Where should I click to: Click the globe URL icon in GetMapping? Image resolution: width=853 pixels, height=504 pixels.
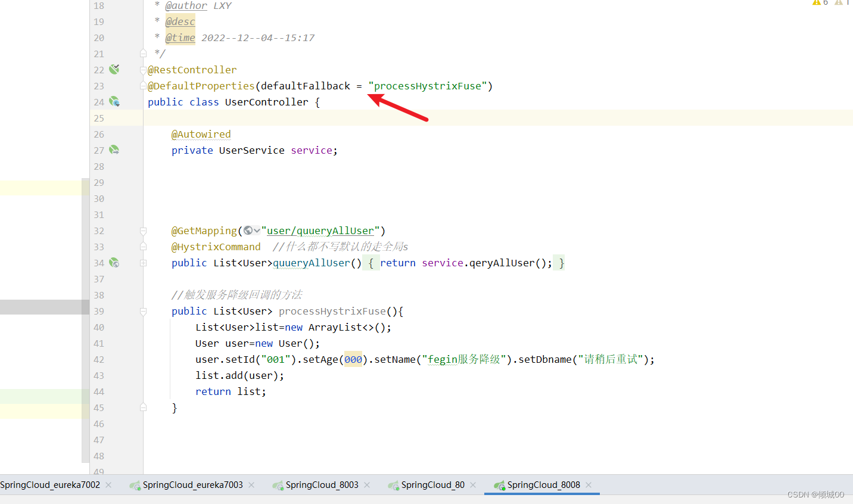click(248, 231)
